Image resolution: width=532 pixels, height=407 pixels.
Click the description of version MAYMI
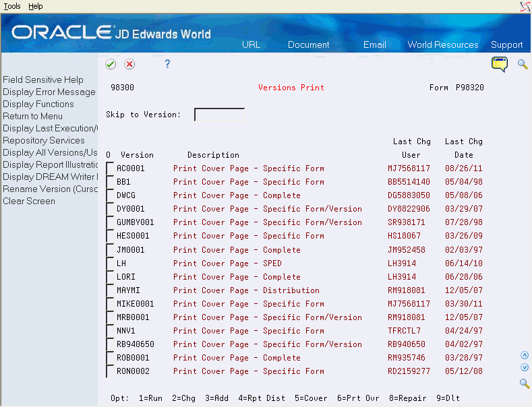[246, 290]
